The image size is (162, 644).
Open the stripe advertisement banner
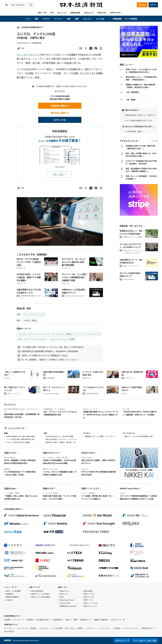139,200
